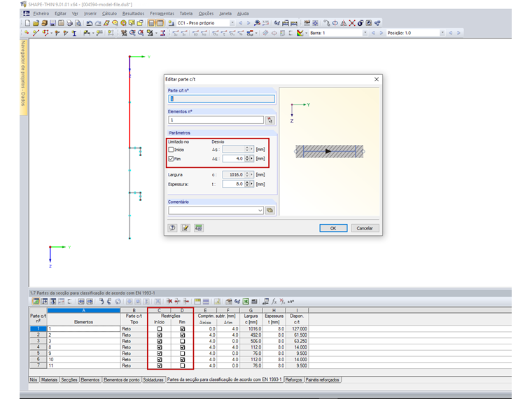Viewport: 532px width, 399px height.
Task: Open the Ferramentas menu
Action: tap(162, 13)
